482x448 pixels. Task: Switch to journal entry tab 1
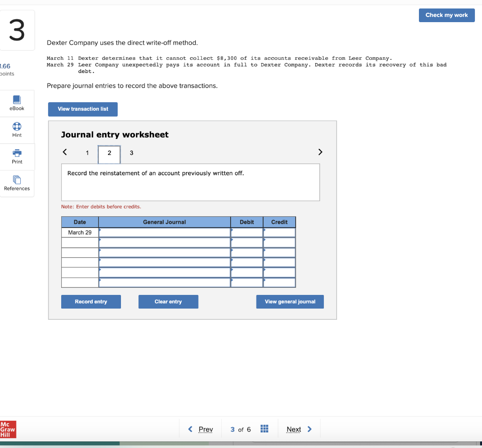87,153
